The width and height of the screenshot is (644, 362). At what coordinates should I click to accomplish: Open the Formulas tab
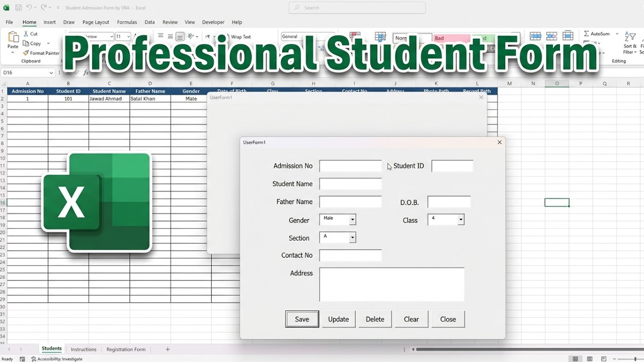pos(127,22)
